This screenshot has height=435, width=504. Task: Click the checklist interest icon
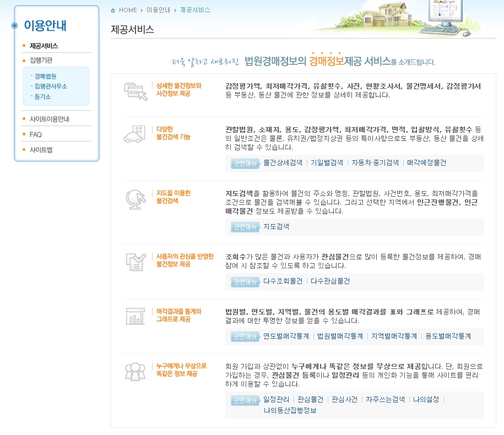(136, 262)
